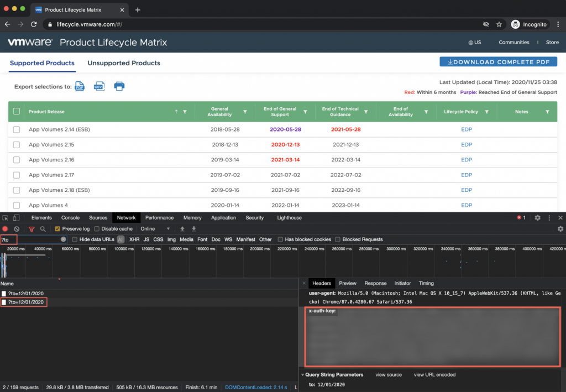The image size is (566, 392).
Task: Clear the network log
Action: 17,229
